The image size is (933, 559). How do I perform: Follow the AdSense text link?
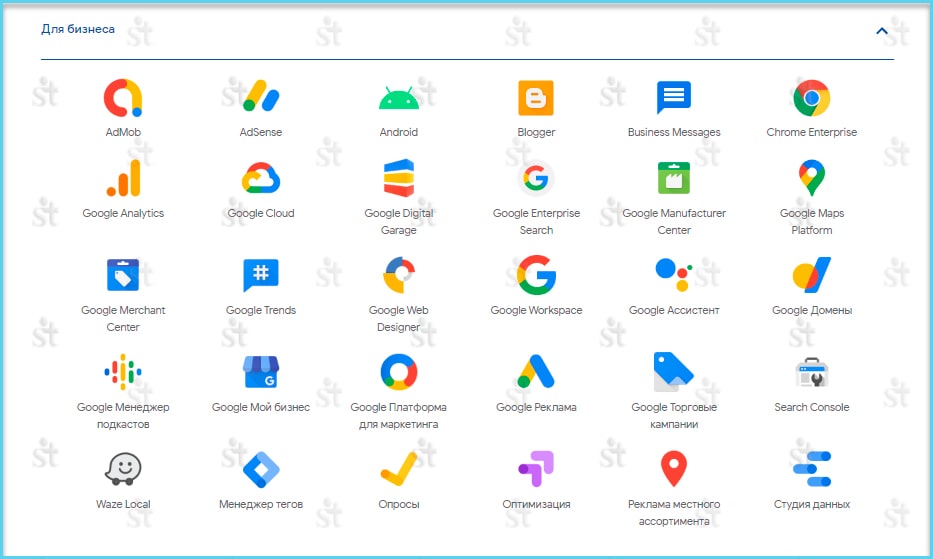[261, 132]
